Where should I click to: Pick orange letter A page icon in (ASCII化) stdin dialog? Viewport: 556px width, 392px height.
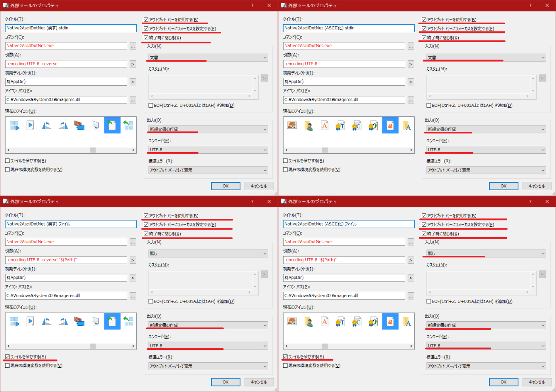pyautogui.click(x=324, y=126)
